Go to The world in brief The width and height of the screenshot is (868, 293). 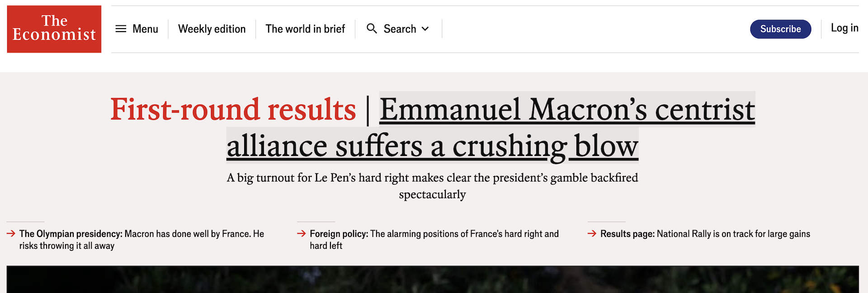[305, 29]
